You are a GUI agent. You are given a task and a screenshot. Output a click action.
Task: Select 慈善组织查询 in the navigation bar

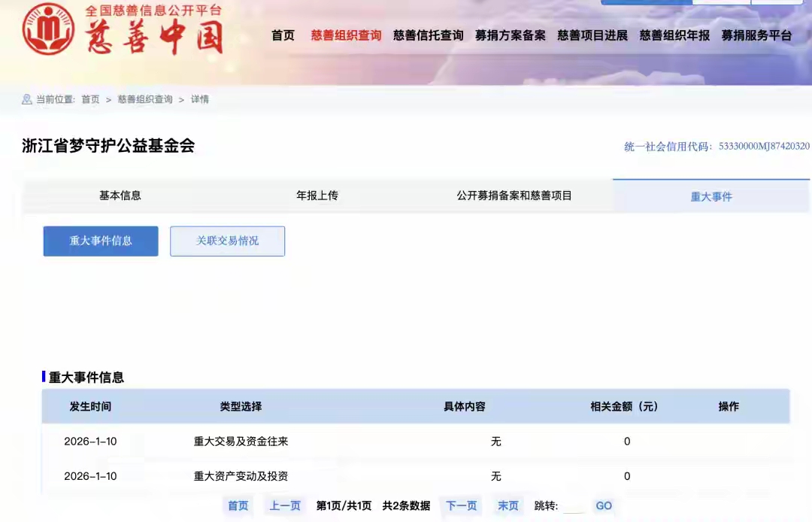coord(345,35)
